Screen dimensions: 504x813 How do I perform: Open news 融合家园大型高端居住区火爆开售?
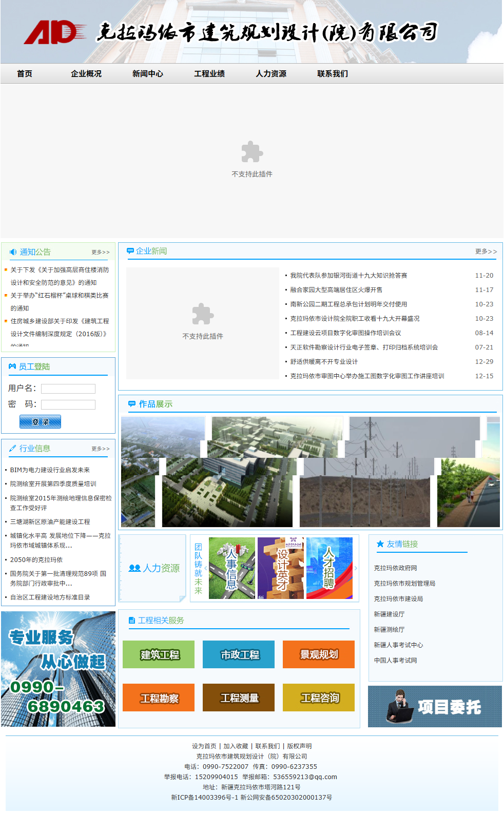pos(336,290)
